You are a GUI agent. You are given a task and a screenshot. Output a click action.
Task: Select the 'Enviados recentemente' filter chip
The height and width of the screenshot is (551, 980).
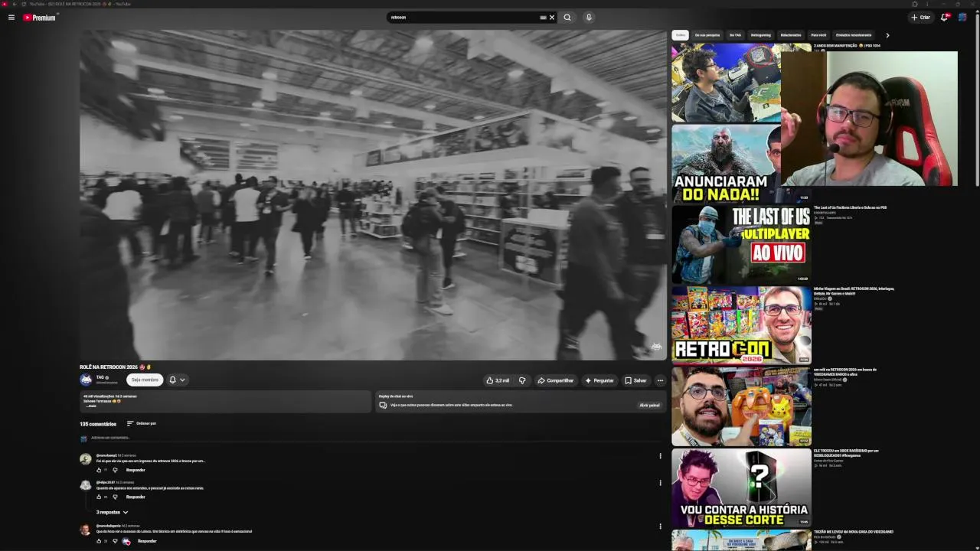point(854,35)
